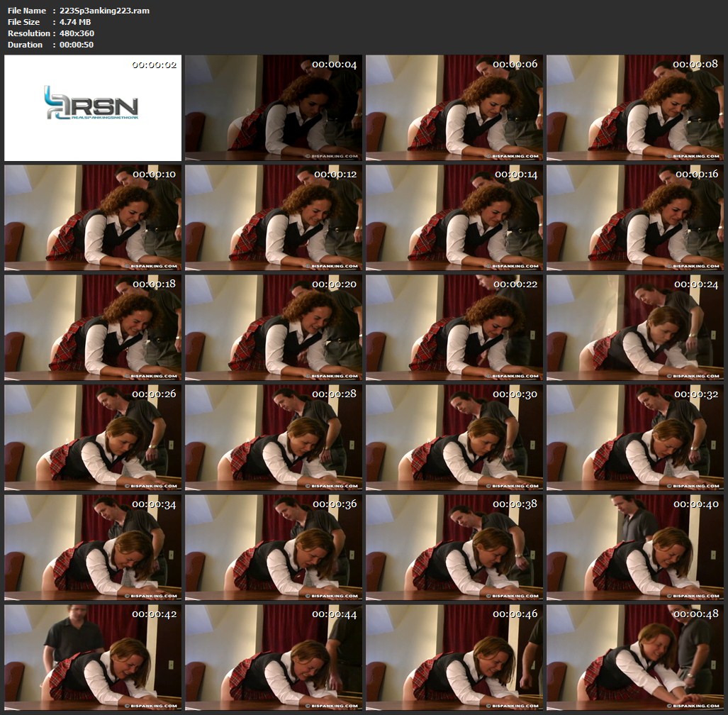The height and width of the screenshot is (715, 728).
Task: Click the File Name value 223Sp3anking223.ram
Action: click(x=104, y=11)
